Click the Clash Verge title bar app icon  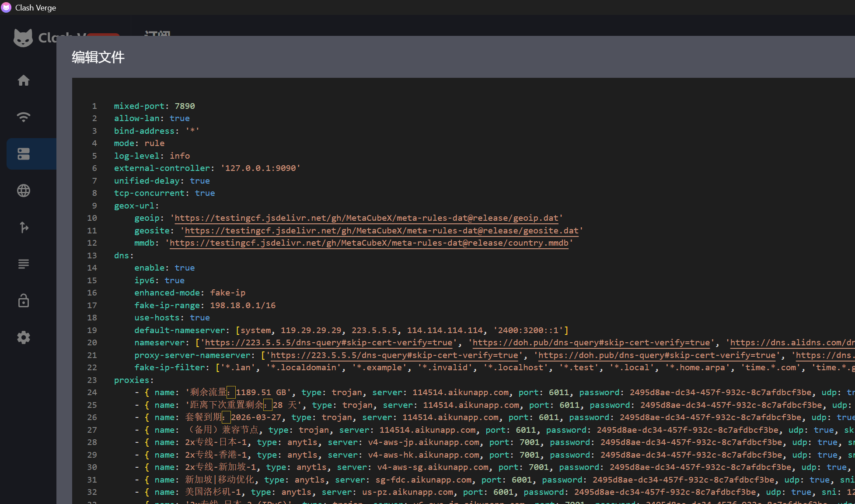(6, 7)
